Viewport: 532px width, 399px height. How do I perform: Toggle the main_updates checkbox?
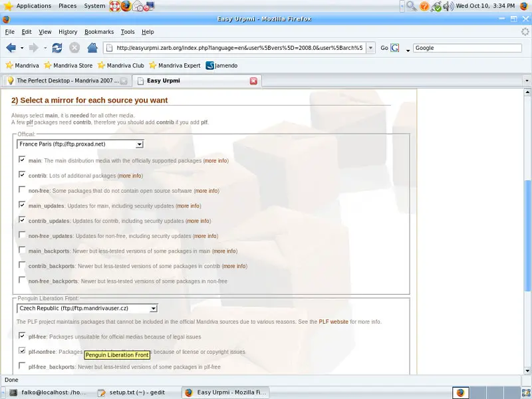pos(22,204)
